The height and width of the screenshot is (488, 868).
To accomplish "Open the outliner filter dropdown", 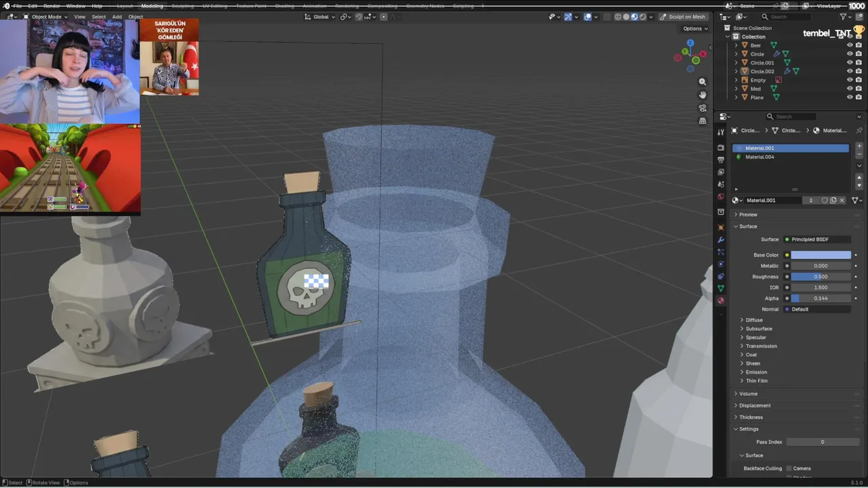I will tap(846, 17).
